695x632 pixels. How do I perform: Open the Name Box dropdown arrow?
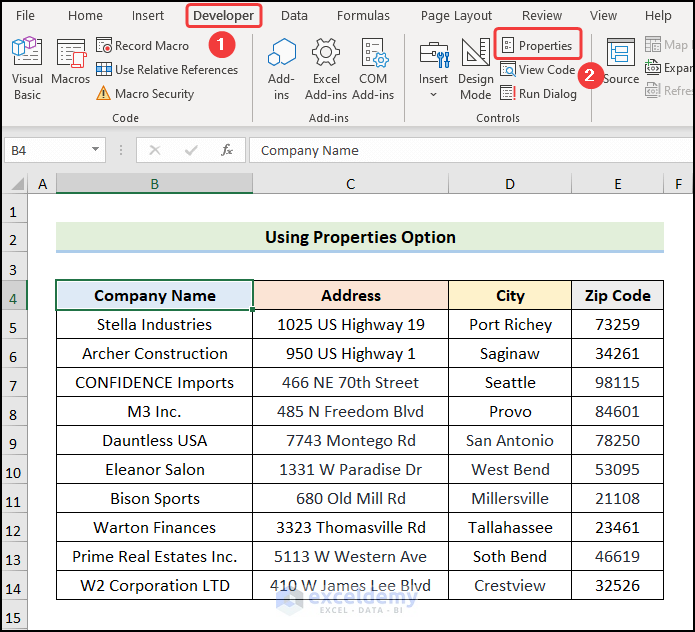(x=96, y=150)
